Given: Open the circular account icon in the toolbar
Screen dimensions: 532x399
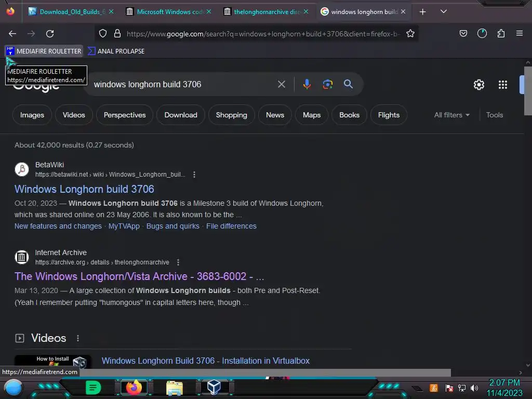Looking at the screenshot, I should pyautogui.click(x=482, y=33).
